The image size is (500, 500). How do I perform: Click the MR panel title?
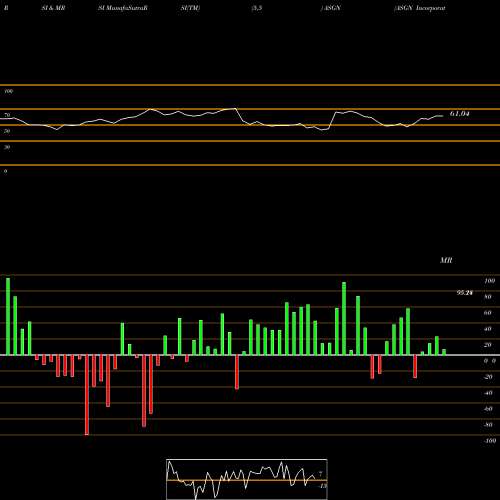[446, 260]
